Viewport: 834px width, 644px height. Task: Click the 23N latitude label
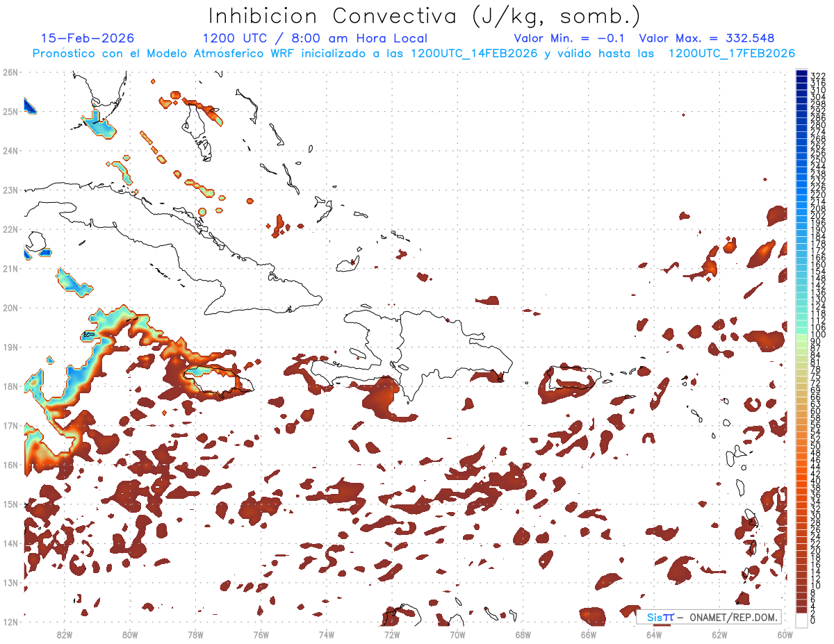coord(10,190)
